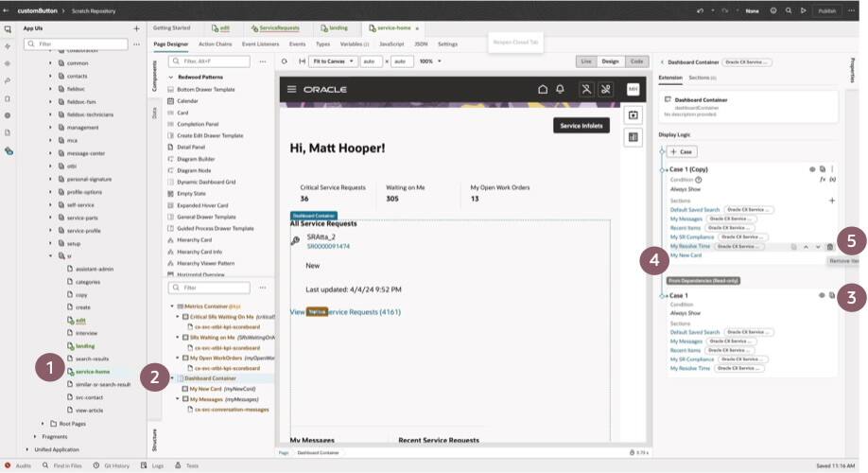Open the header more-options ellipsis menu

[851, 10]
